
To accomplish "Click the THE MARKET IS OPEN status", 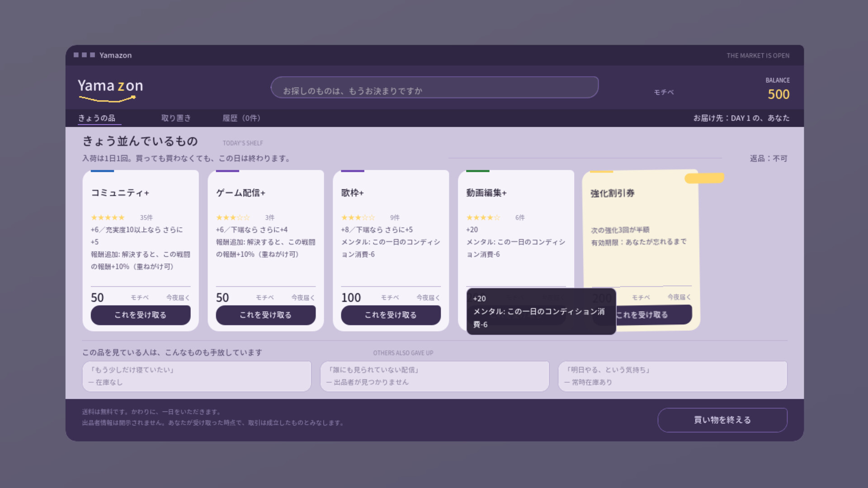I will point(758,56).
